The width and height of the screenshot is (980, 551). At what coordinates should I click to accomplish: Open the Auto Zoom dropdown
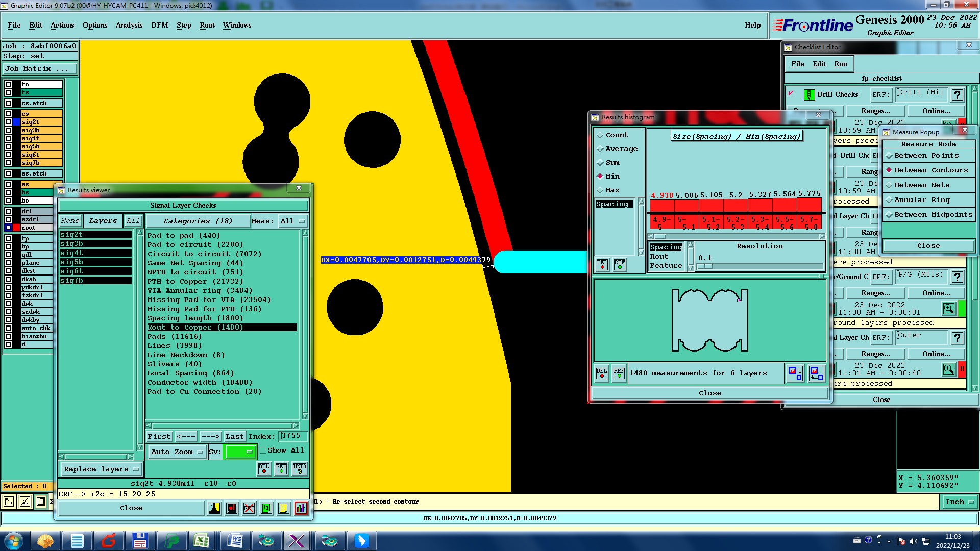[177, 452]
